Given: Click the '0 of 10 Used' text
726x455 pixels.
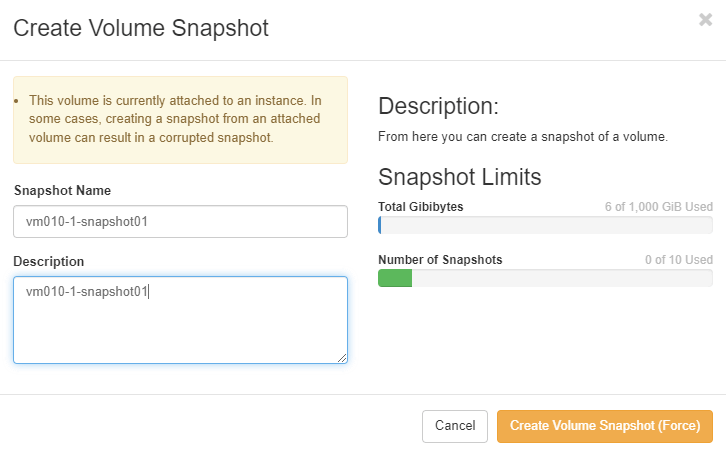Looking at the screenshot, I should click(x=678, y=259).
